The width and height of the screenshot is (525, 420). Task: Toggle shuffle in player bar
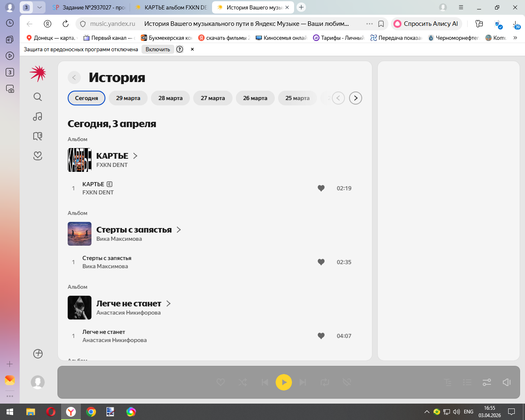(242, 382)
